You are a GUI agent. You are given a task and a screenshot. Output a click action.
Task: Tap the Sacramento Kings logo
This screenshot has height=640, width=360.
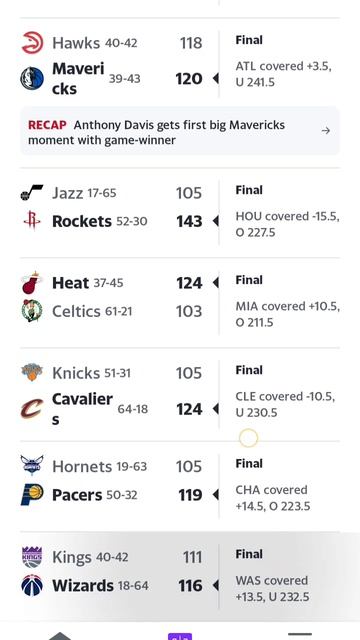pyautogui.click(x=32, y=557)
